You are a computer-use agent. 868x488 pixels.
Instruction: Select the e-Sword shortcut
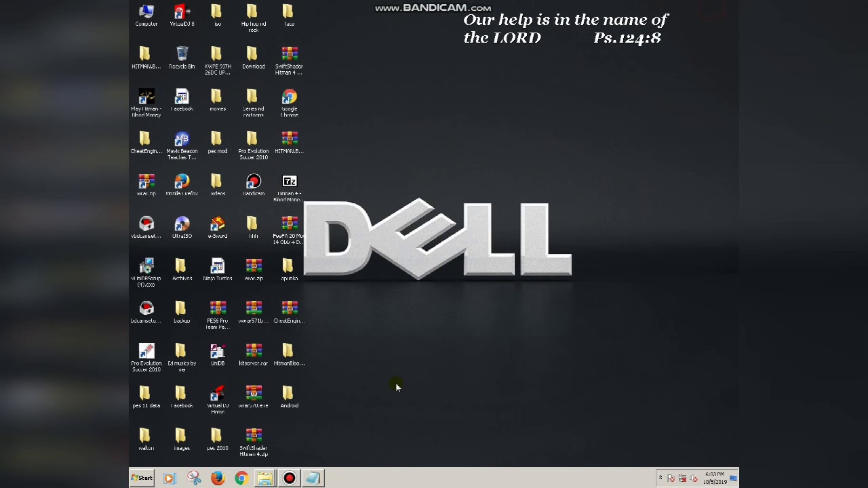pyautogui.click(x=217, y=228)
